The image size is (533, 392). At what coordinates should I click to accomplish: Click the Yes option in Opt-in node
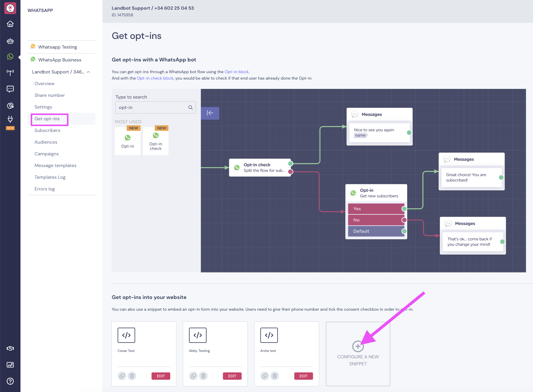click(x=376, y=209)
